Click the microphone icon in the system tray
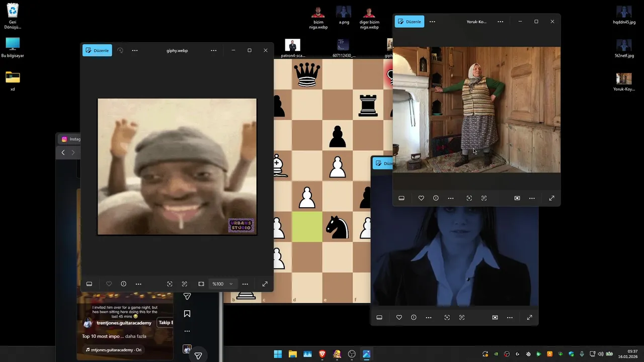This screenshot has width=644, height=362. pyautogui.click(x=582, y=354)
